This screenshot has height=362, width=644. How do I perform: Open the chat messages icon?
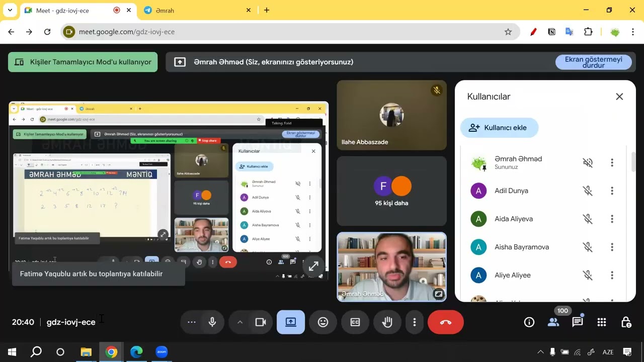[578, 322]
